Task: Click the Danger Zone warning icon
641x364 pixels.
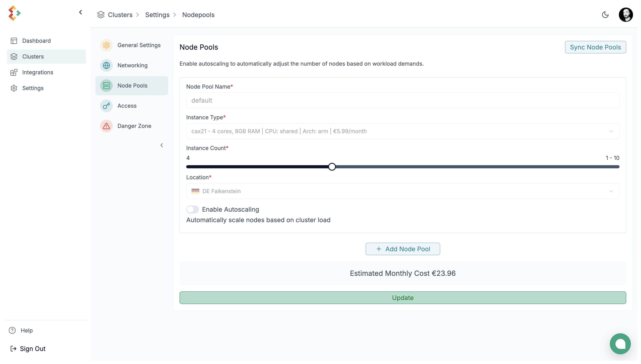Action: (106, 126)
